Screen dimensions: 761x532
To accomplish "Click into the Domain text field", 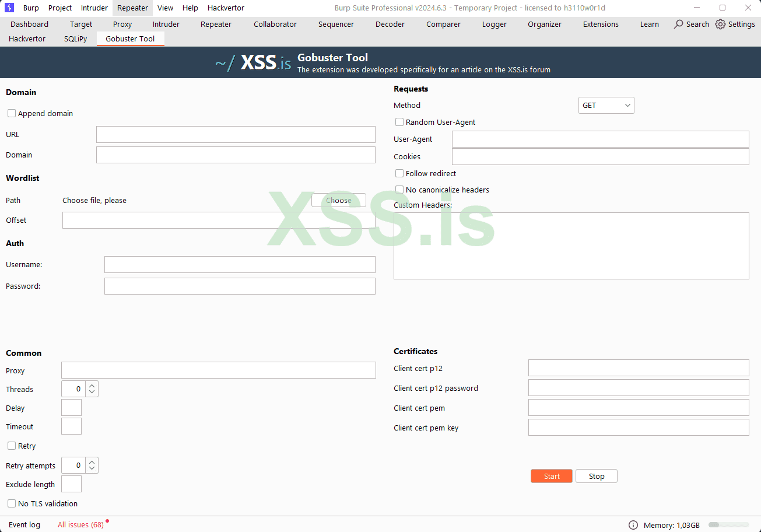I will tap(236, 155).
